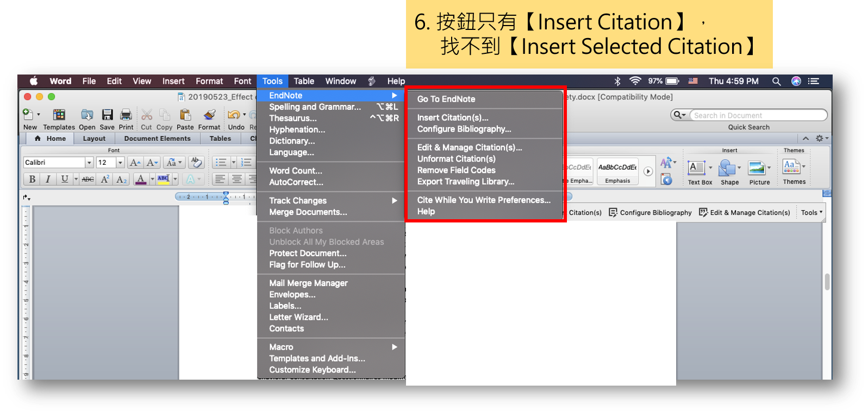Expand the New document dropdown arrow
Image resolution: width=868 pixels, height=415 pixels.
click(x=39, y=115)
